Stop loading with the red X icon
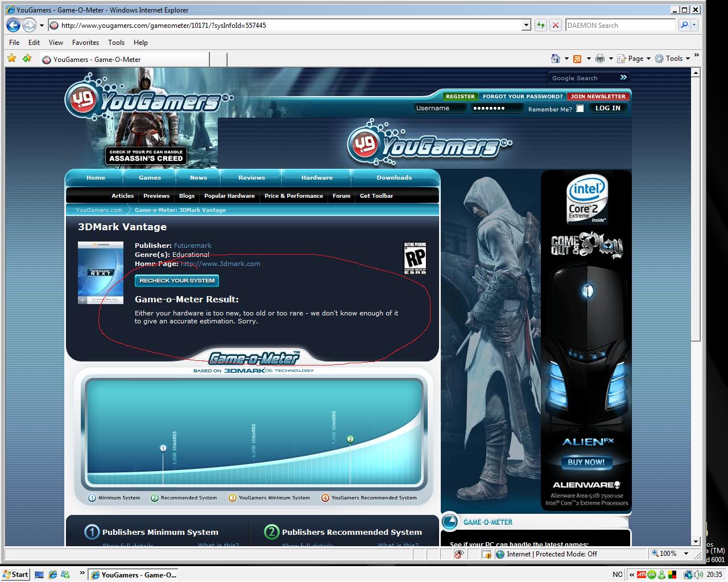Image resolution: width=728 pixels, height=582 pixels. 556,25
